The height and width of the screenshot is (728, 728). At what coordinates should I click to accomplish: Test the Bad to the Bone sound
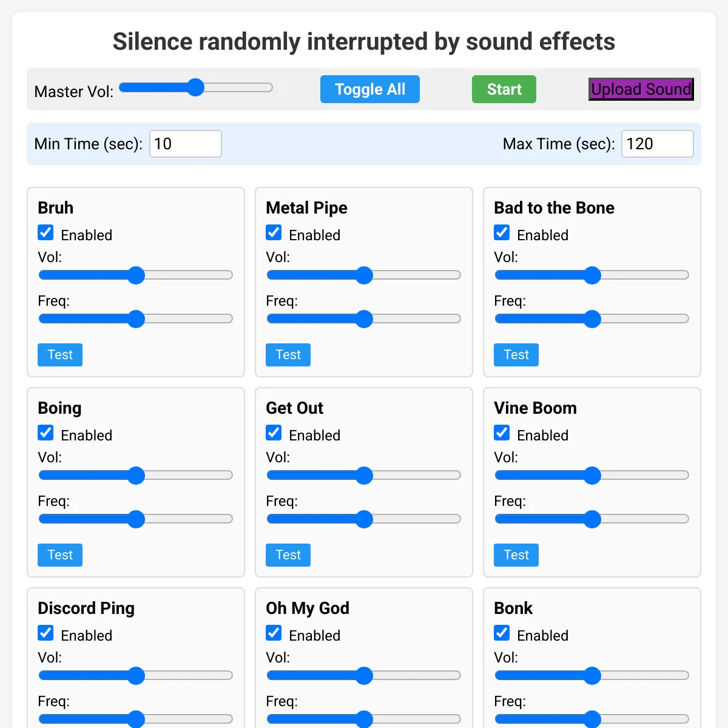click(x=516, y=355)
